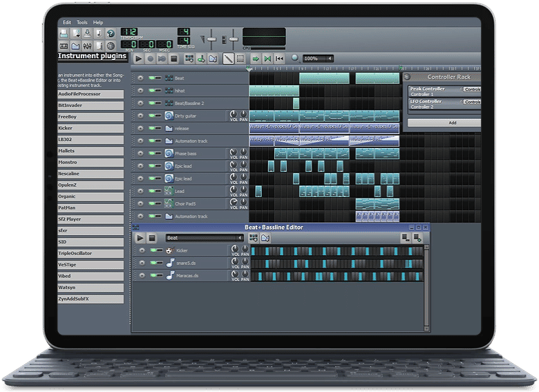Open the gear menu on release track
Screen dimensions: 539x392
[x=140, y=129]
